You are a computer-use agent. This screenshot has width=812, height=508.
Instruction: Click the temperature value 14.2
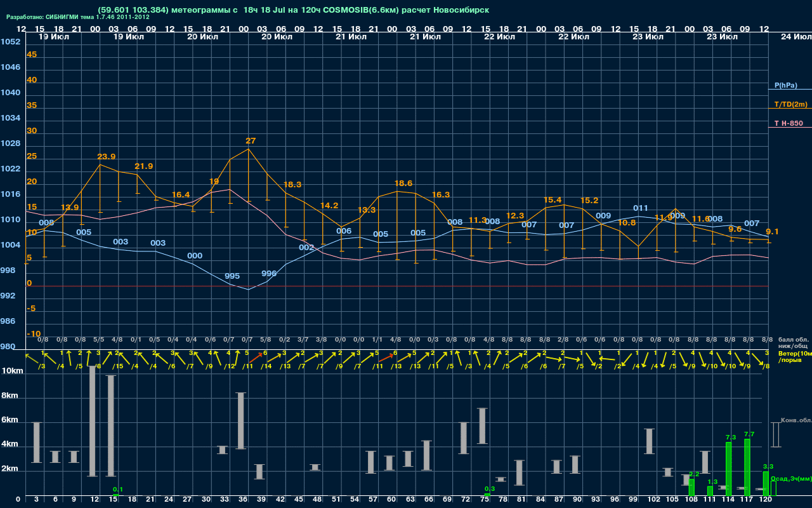tap(329, 206)
